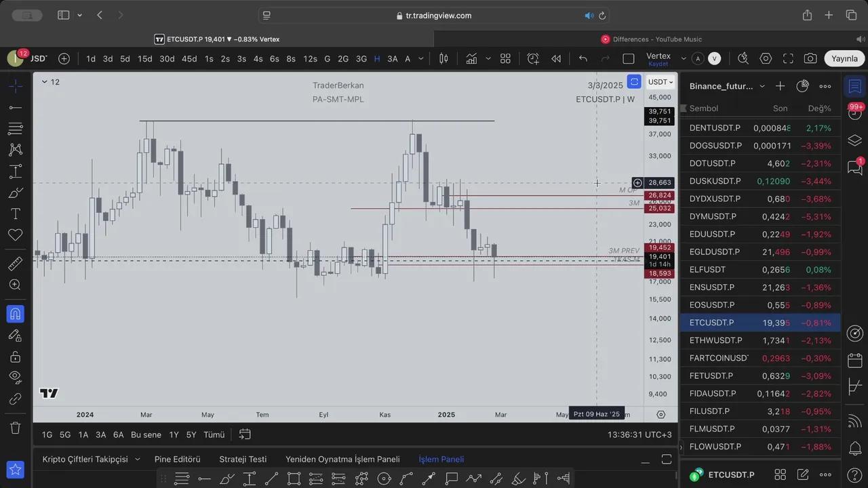Screen dimensions: 868x488
Task: Open the USDT currency dropdown
Action: pos(660,82)
